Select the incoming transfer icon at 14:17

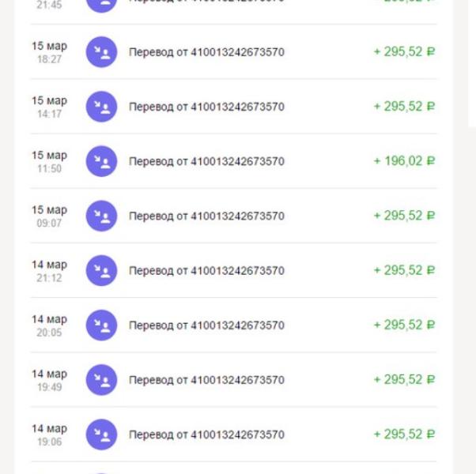[x=101, y=107]
